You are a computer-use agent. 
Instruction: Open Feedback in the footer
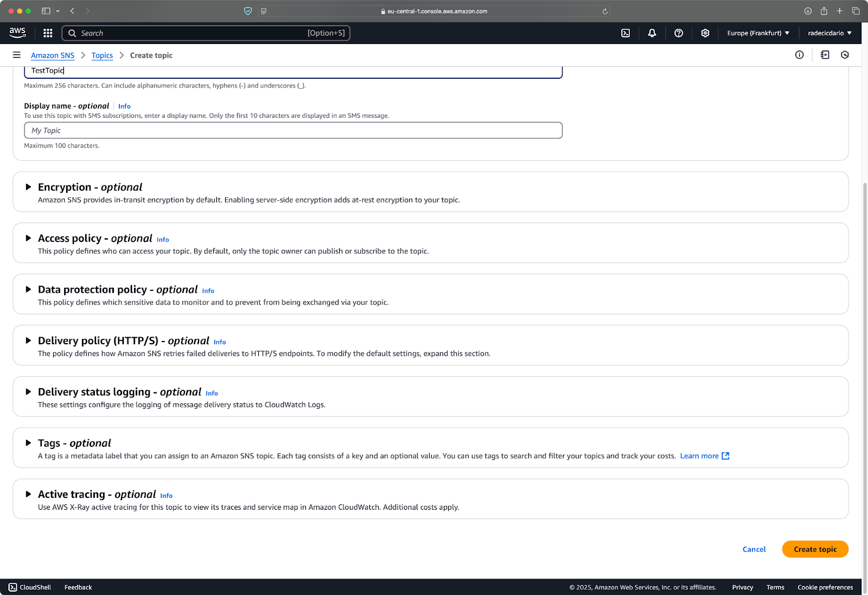pyautogui.click(x=78, y=587)
